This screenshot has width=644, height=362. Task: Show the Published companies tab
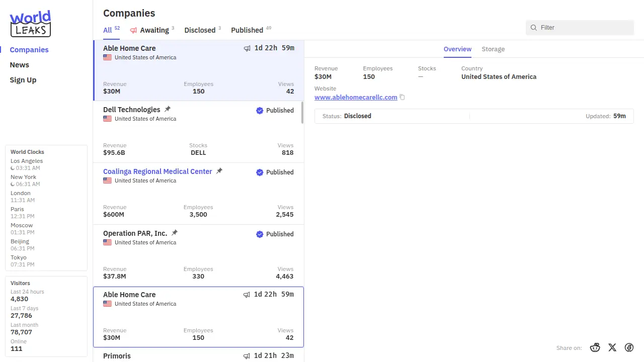tap(247, 30)
